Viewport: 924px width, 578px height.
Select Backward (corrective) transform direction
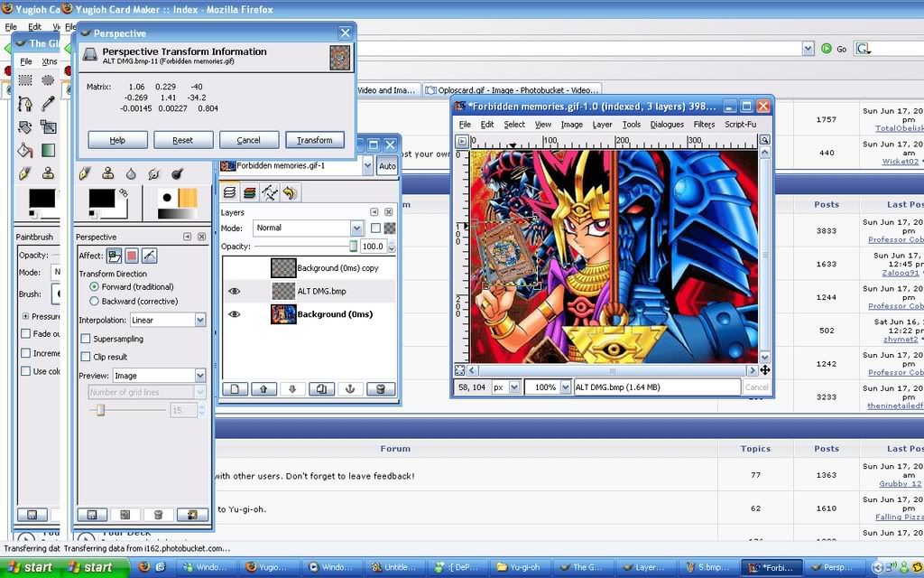pyautogui.click(x=94, y=301)
